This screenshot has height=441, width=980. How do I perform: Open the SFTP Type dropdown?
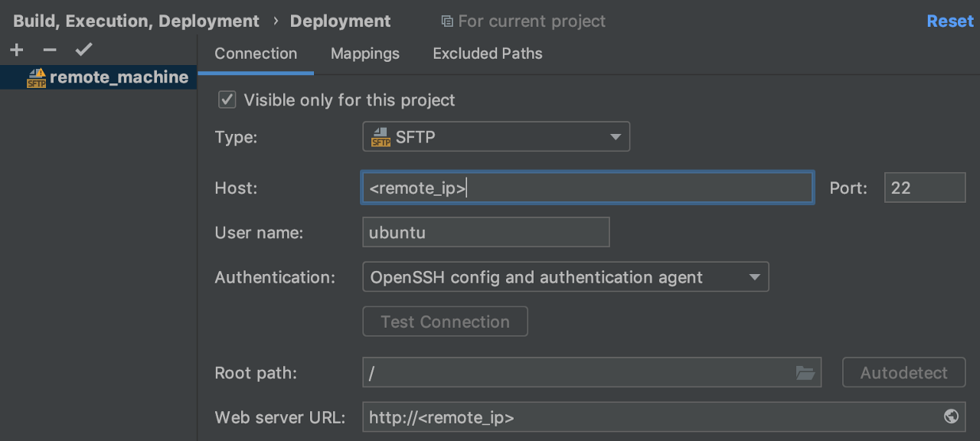click(x=495, y=137)
